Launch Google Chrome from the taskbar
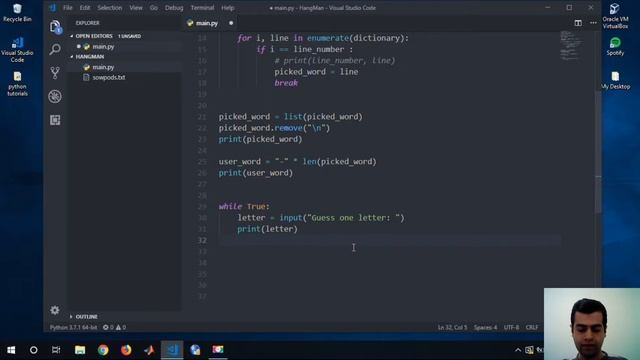 [103, 350]
